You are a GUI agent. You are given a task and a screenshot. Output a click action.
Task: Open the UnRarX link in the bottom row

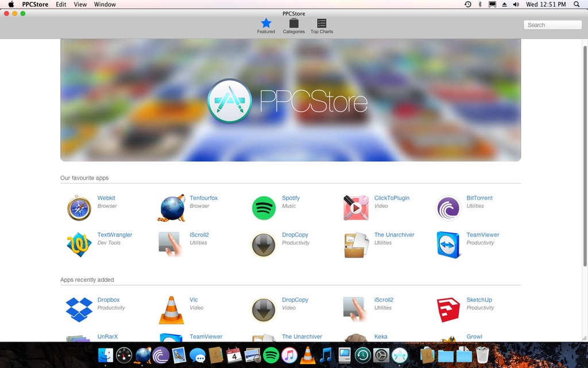pos(107,336)
